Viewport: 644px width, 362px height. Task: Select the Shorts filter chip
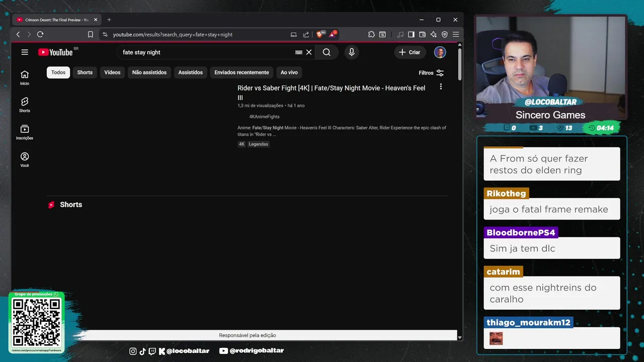coord(85,72)
